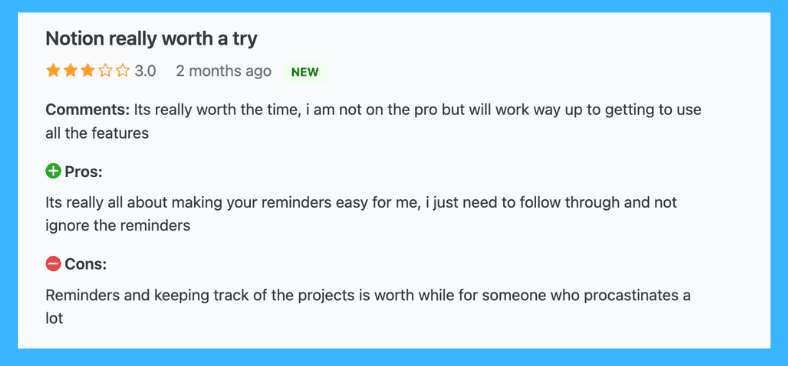Click the 3.0 rating number
This screenshot has height=366, width=788.
pos(145,71)
